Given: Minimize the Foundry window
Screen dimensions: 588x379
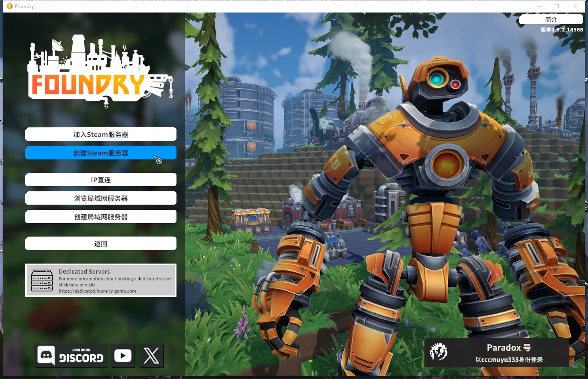Looking at the screenshot, I should (539, 6).
